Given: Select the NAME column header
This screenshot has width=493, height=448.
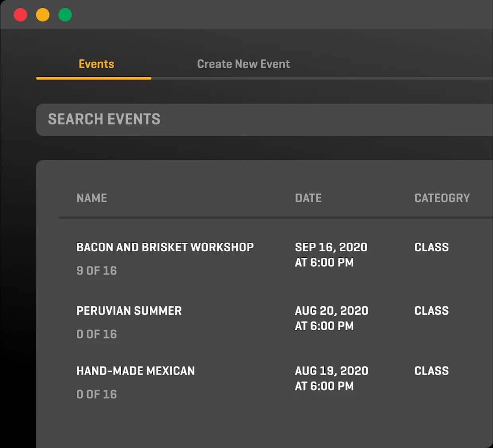Looking at the screenshot, I should [x=92, y=198].
